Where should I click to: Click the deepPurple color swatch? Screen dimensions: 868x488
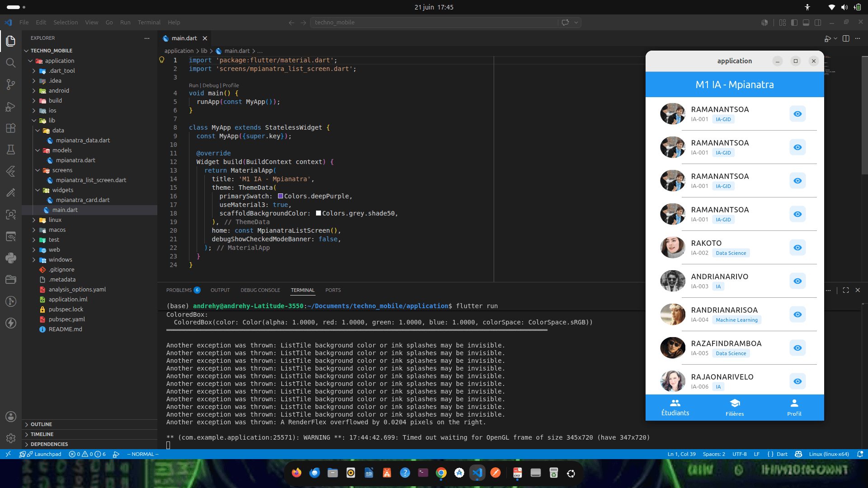(x=280, y=196)
